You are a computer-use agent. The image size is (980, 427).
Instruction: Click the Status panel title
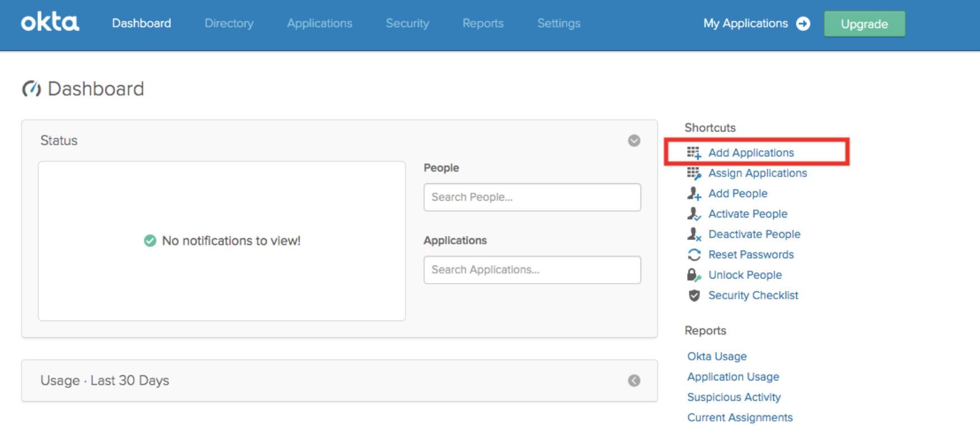pyautogui.click(x=59, y=141)
